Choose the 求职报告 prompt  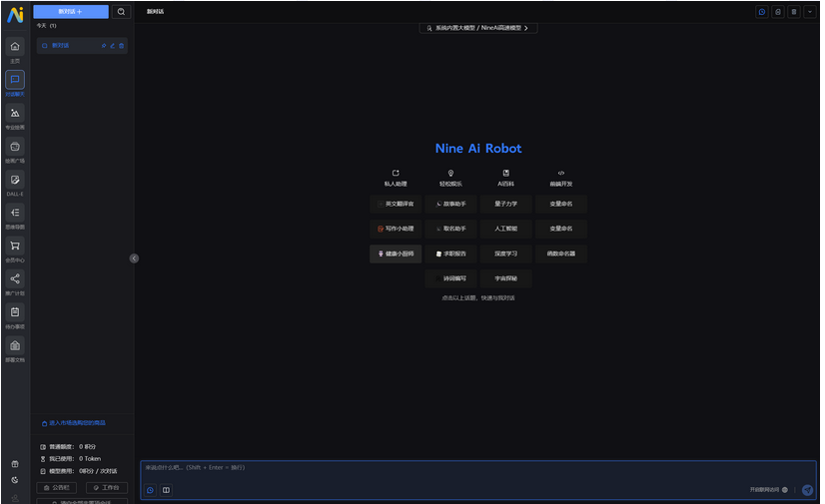pos(450,253)
